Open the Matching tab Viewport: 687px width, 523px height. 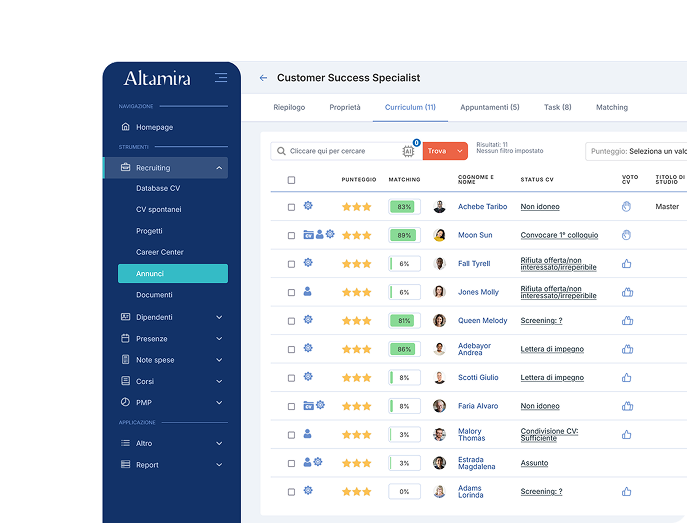[612, 107]
